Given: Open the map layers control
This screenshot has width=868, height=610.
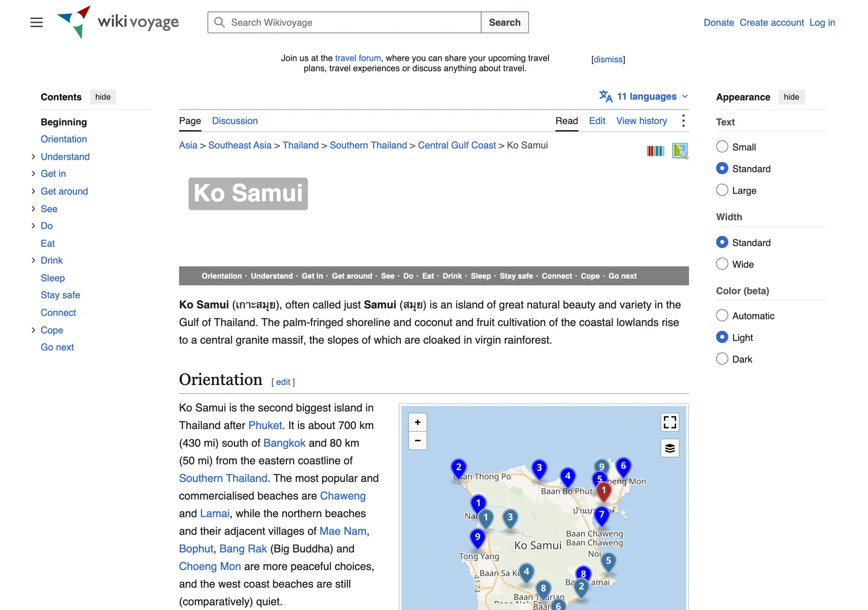Looking at the screenshot, I should click(x=670, y=448).
